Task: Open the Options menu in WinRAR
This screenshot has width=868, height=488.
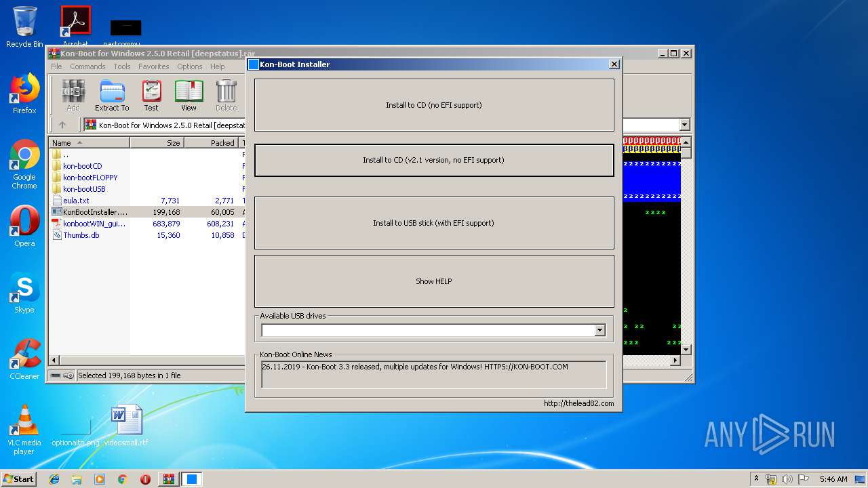Action: 190,66
